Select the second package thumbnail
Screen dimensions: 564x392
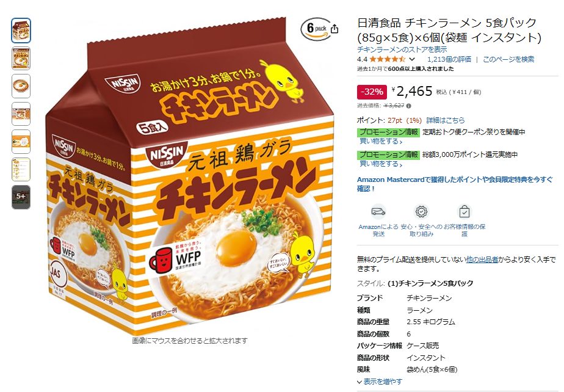coord(21,59)
